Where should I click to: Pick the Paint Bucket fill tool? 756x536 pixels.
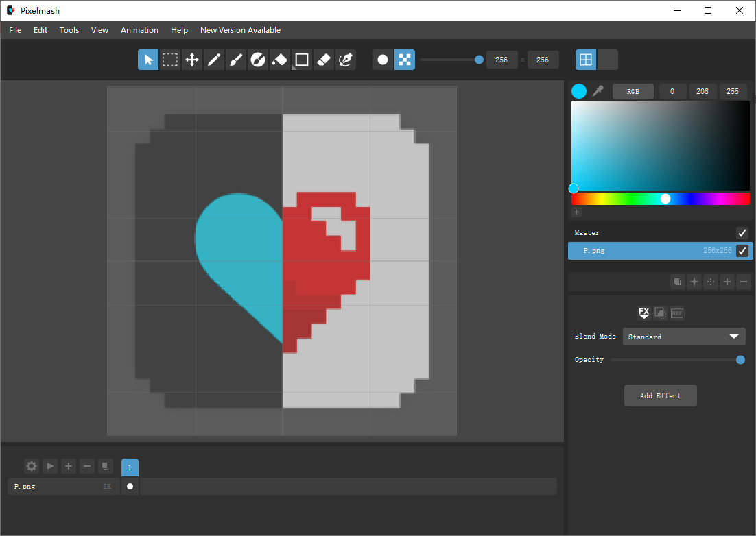click(x=280, y=60)
